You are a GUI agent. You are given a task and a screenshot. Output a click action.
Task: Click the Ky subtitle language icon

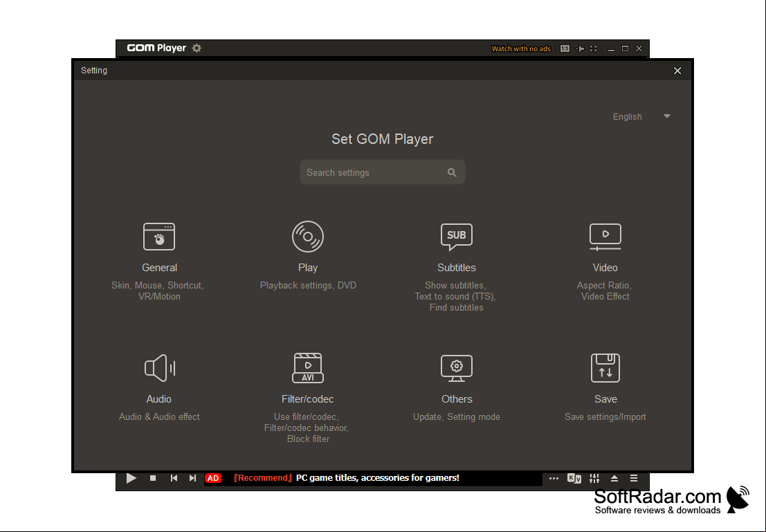coord(574,478)
